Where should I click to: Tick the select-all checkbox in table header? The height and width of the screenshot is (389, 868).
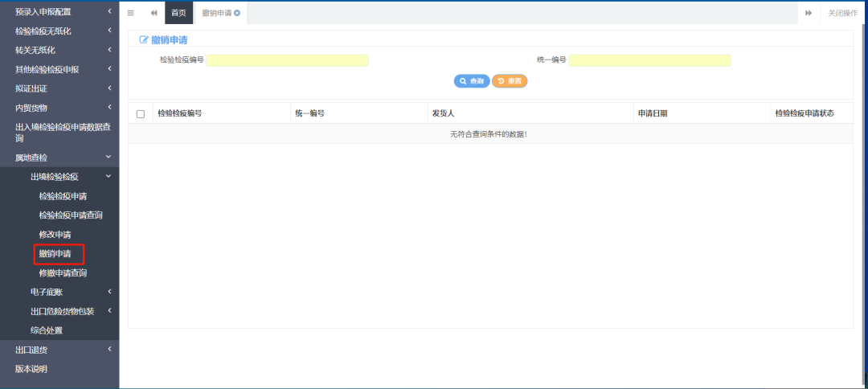pos(141,114)
